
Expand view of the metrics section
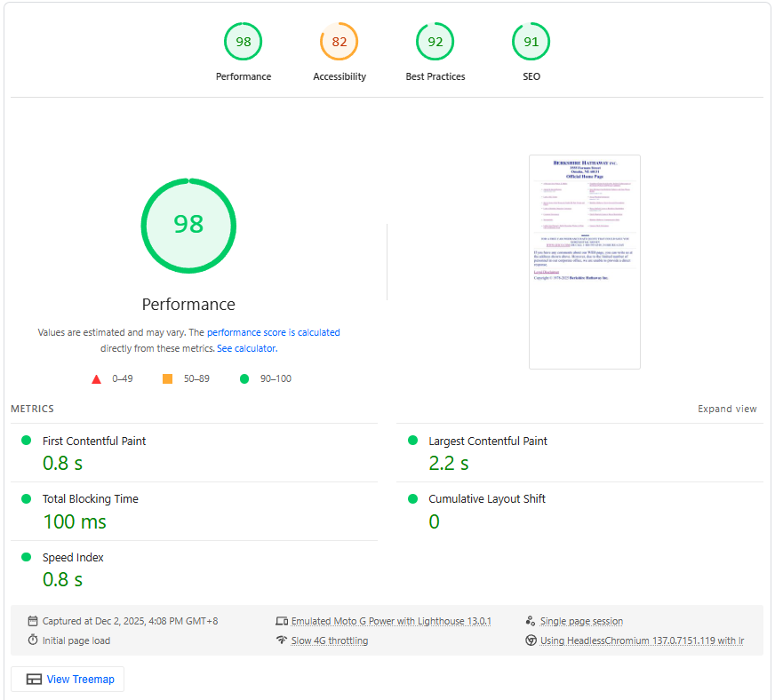click(x=727, y=410)
